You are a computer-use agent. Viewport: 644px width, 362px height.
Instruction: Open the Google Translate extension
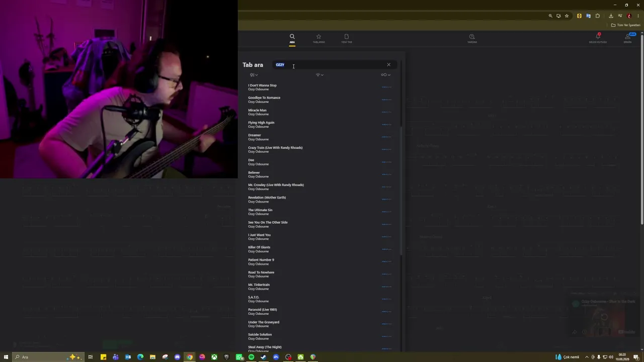pos(588,16)
